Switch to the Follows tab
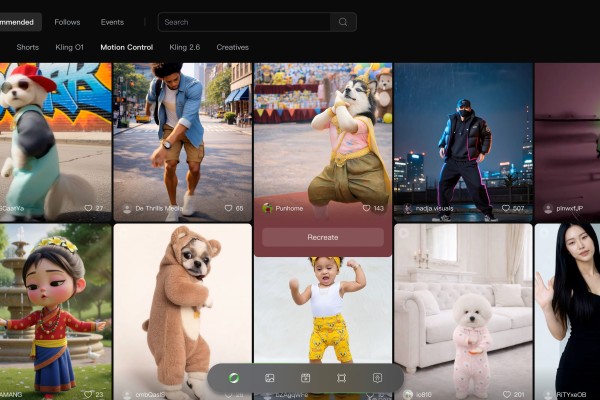 coord(67,22)
